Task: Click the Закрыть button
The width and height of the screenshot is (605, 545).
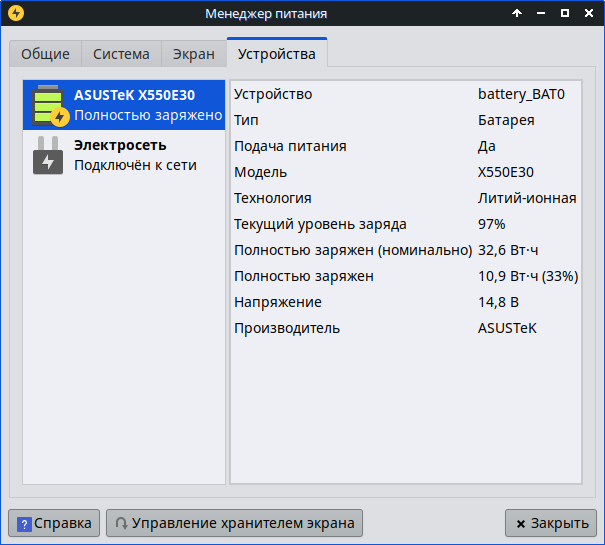Action: [x=550, y=522]
